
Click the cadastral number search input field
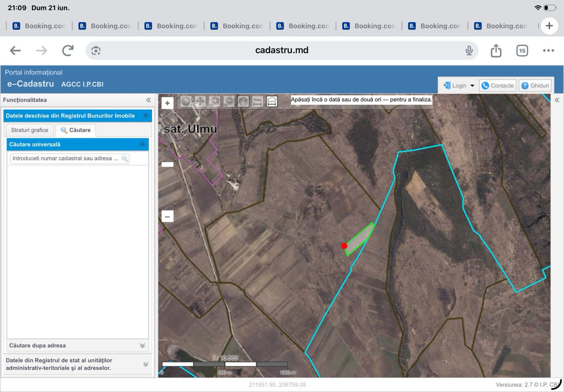[x=70, y=158]
